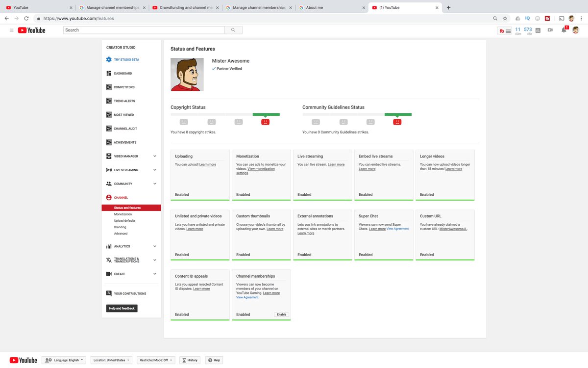This screenshot has height=368, width=588.
Task: Open the YouTube hamburger guide menu
Action: point(12,30)
